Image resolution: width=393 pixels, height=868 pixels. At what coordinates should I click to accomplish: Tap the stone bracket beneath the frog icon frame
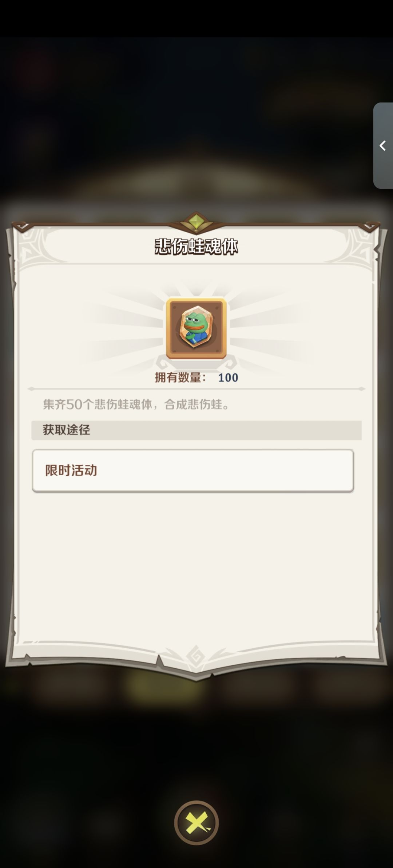click(196, 363)
